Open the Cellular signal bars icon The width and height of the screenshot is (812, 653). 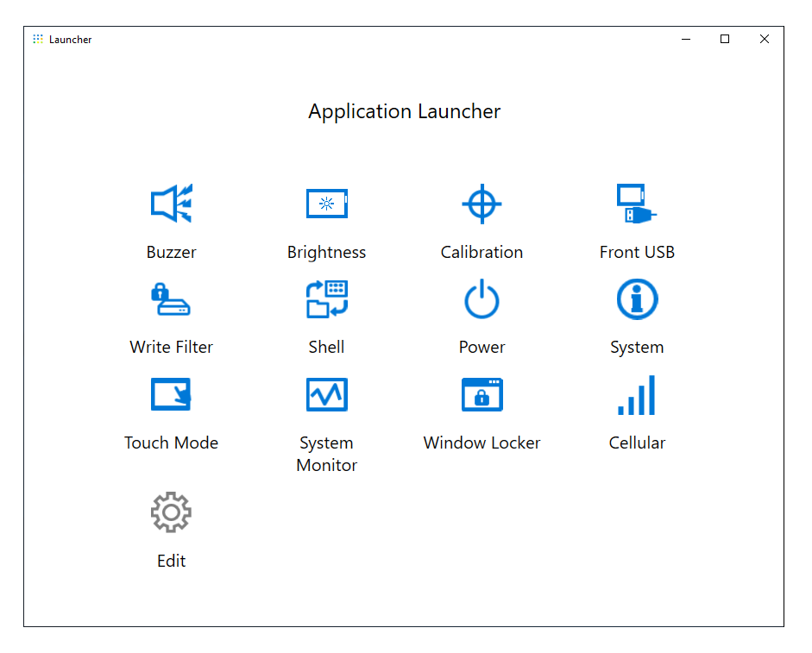point(637,394)
